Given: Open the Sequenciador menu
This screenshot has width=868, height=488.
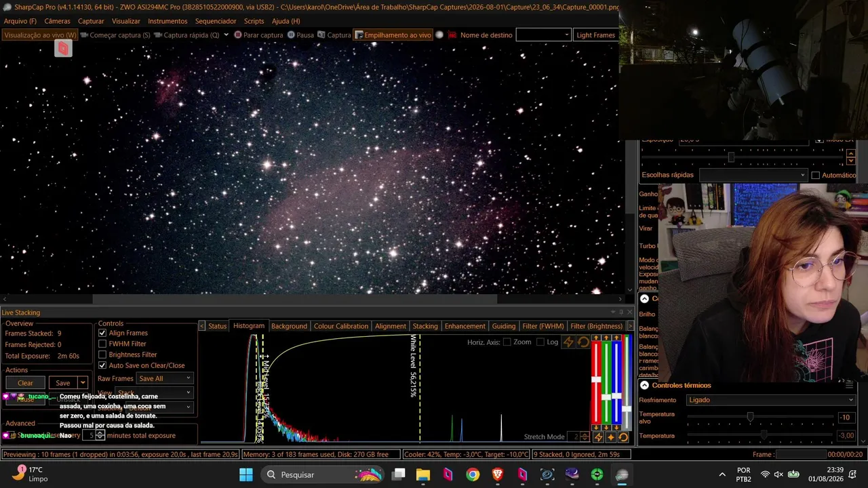Looking at the screenshot, I should (216, 21).
